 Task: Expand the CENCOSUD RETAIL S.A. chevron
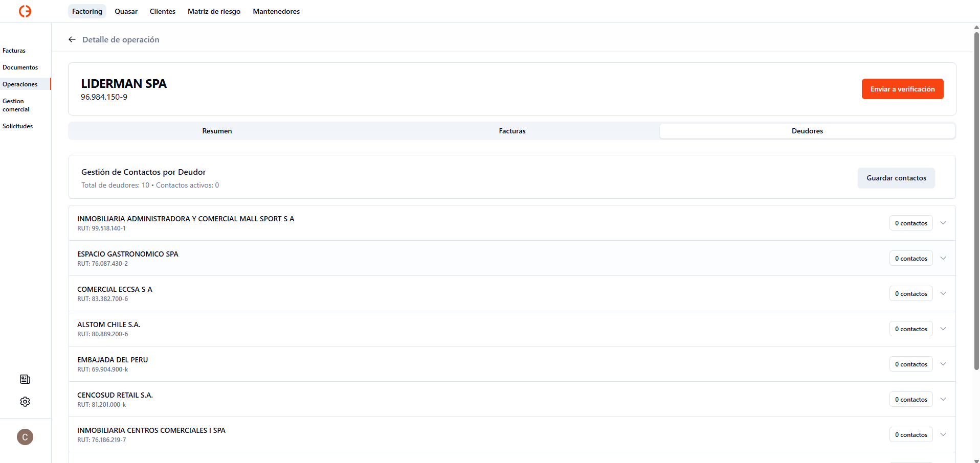coord(943,399)
